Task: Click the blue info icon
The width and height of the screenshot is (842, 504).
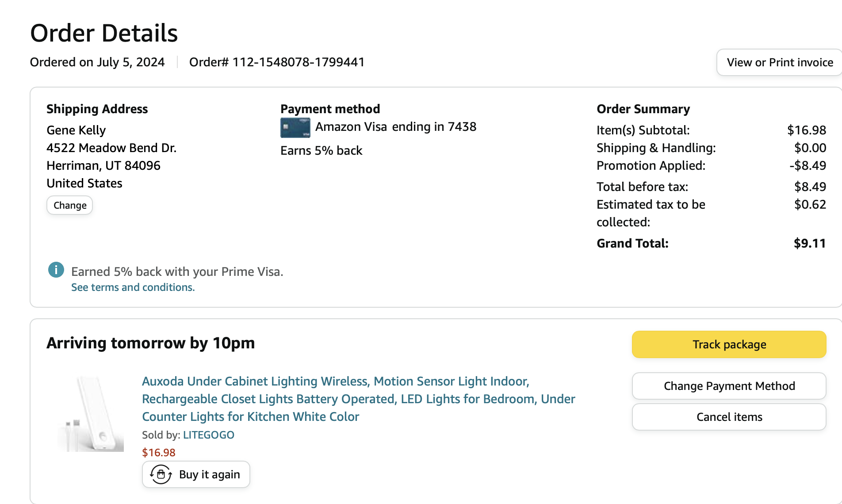Action: 56,270
